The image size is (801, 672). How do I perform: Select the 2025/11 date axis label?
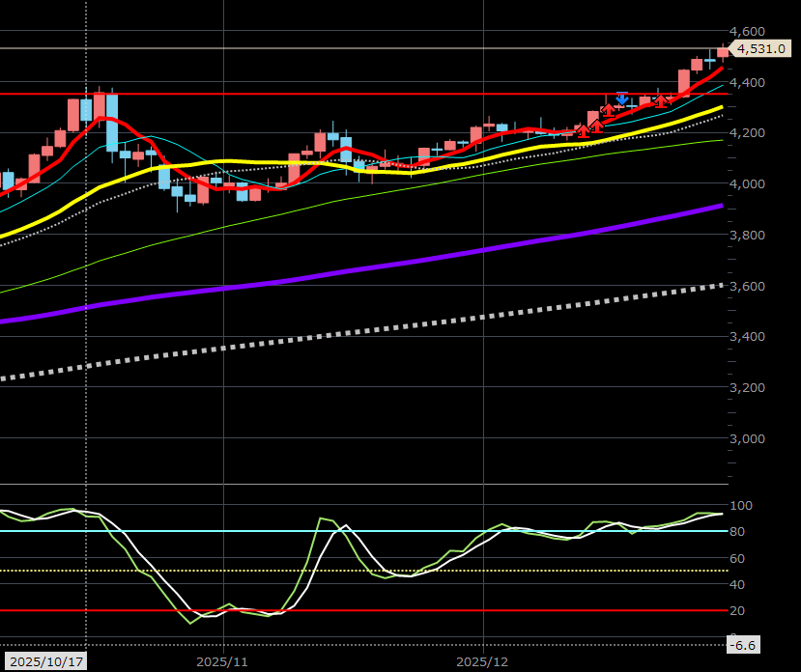(x=223, y=663)
